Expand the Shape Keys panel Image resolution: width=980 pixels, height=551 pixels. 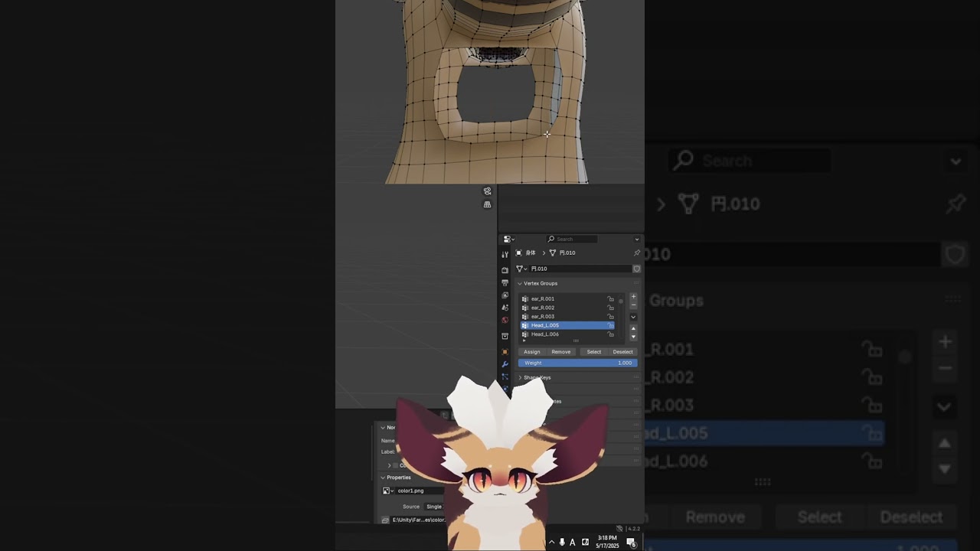(x=521, y=377)
